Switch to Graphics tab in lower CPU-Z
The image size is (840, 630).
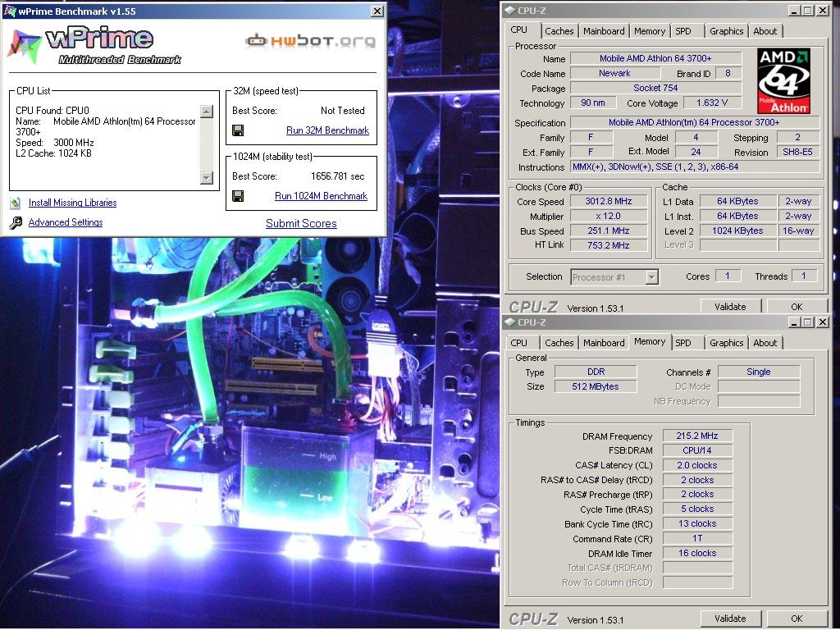coord(726,343)
